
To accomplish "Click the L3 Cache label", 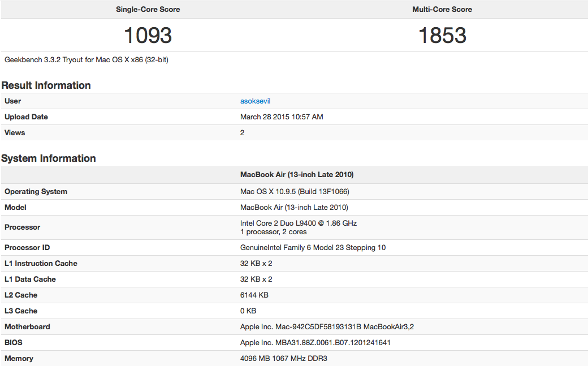I will (21, 311).
